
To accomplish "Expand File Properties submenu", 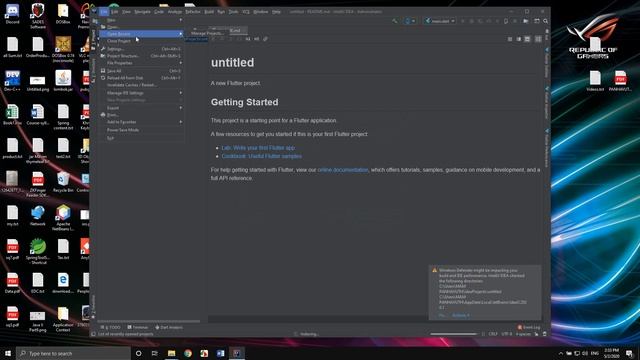I will 141,63.
